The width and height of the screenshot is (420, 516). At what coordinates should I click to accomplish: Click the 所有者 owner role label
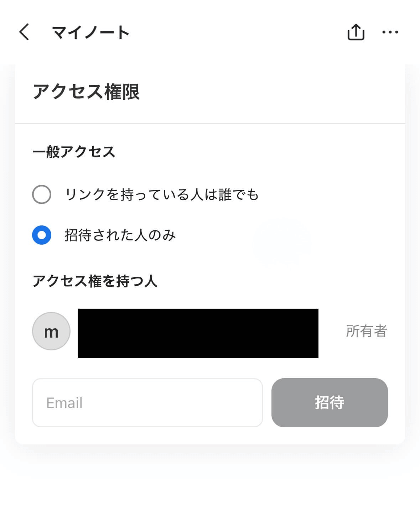(x=366, y=331)
